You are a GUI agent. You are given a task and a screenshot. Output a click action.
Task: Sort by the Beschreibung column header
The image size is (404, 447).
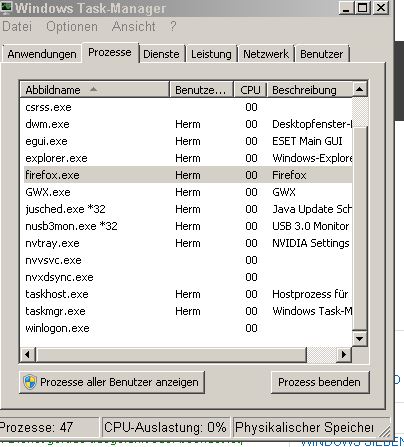tap(309, 90)
